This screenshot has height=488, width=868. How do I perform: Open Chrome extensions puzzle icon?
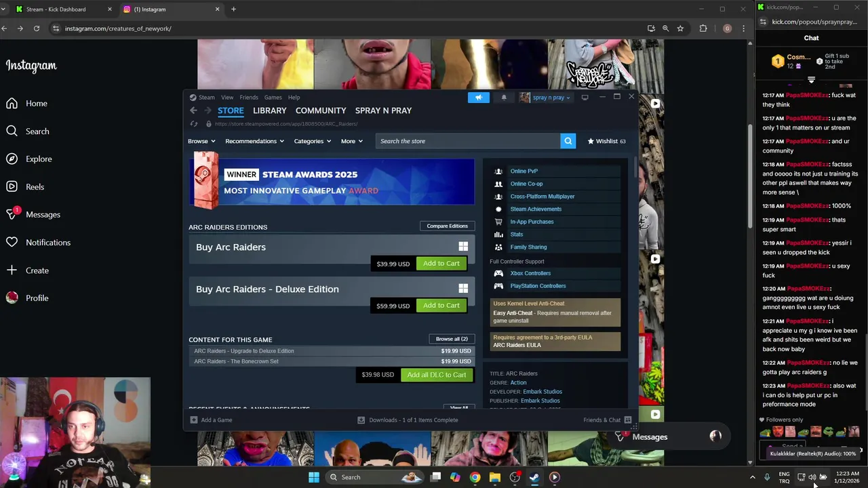click(703, 28)
